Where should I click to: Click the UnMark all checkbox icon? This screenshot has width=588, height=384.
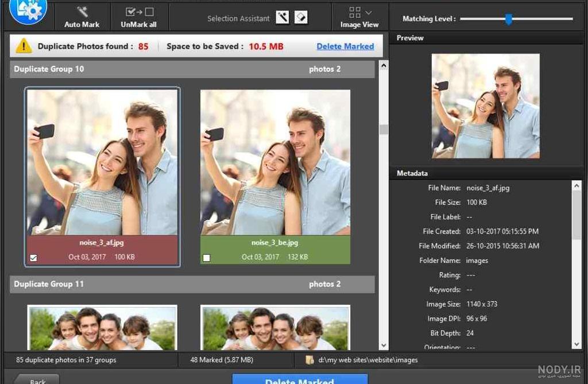point(139,12)
